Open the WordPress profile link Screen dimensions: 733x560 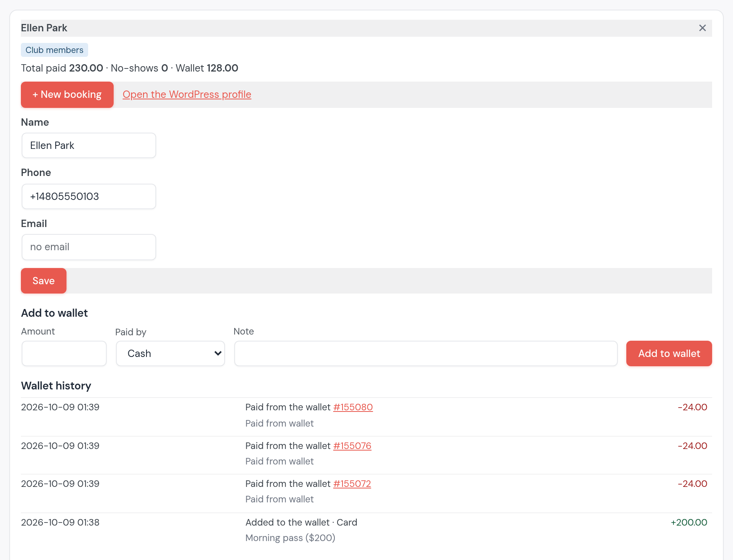[x=187, y=94]
